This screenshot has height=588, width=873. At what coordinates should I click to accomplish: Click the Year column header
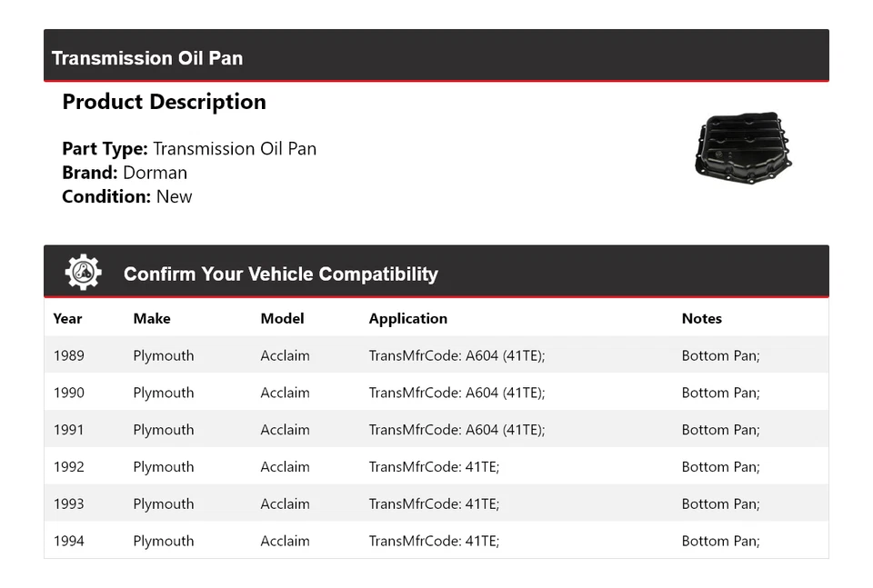67,319
